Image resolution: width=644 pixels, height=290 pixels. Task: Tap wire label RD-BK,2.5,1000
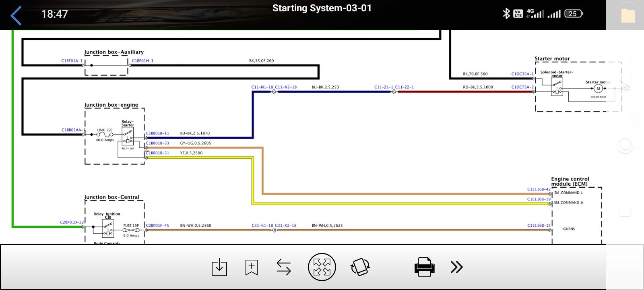[x=478, y=87]
